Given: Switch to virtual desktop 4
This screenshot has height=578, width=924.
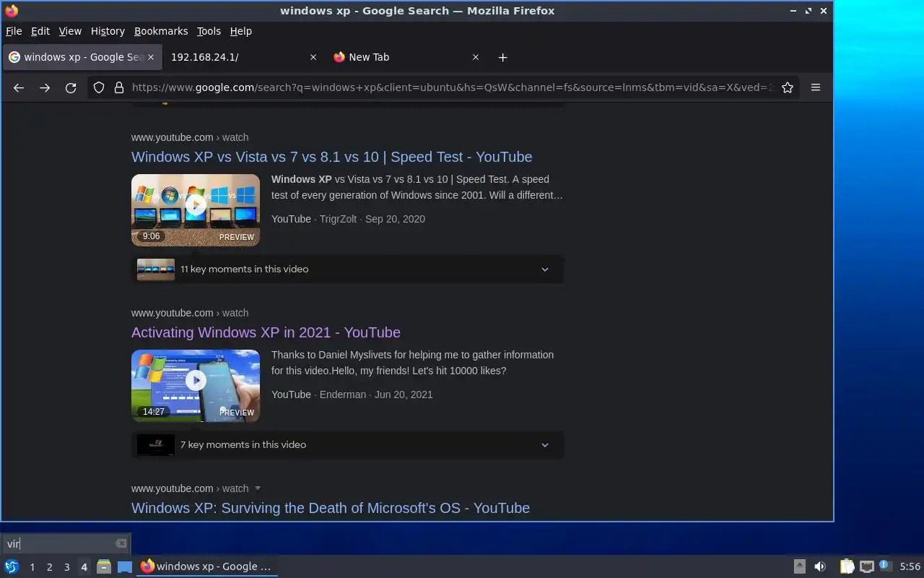Looking at the screenshot, I should coord(84,567).
